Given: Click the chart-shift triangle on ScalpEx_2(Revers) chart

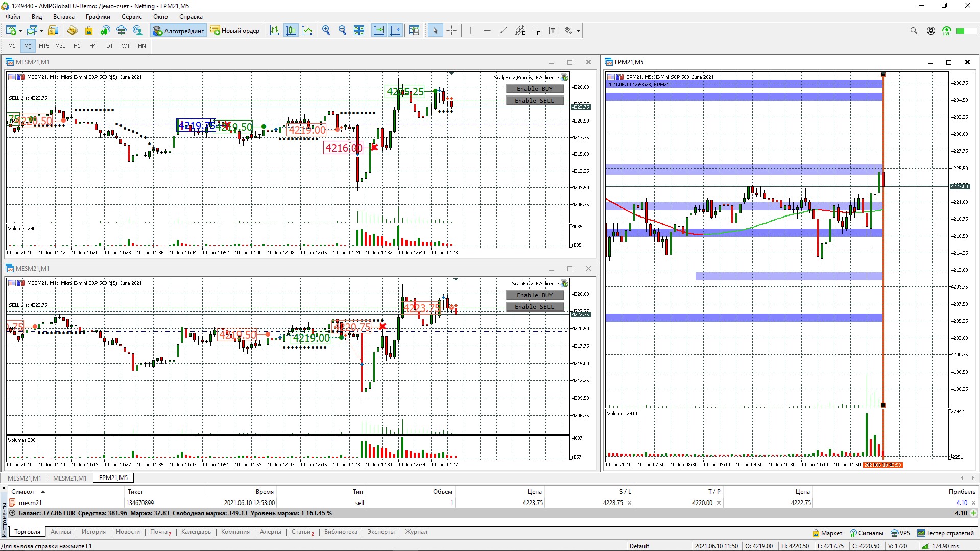Looking at the screenshot, I should click(451, 74).
